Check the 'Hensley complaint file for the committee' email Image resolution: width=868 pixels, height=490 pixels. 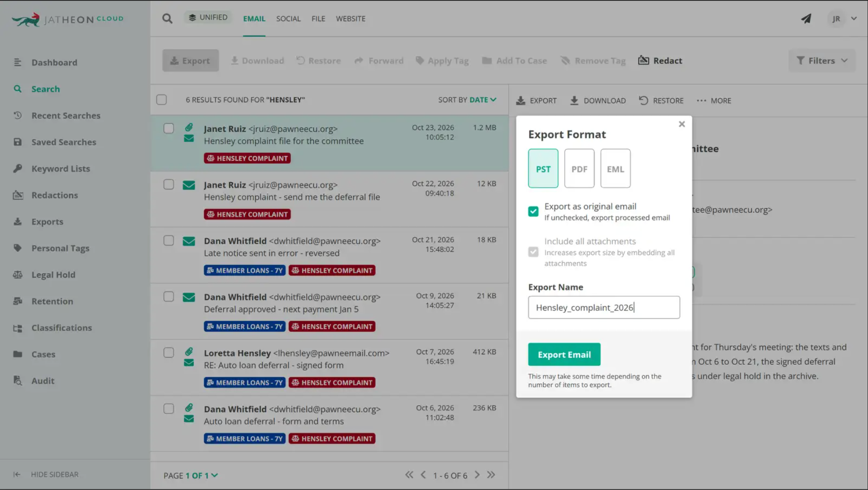tap(169, 128)
